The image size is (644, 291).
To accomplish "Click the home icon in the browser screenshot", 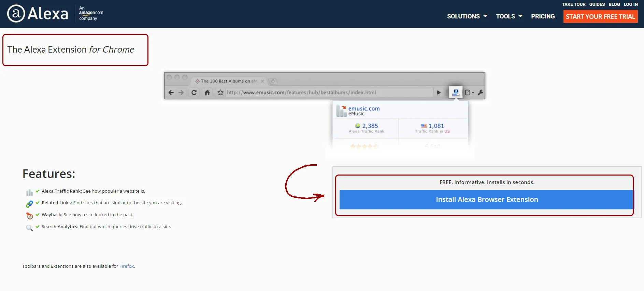I will coord(207,93).
